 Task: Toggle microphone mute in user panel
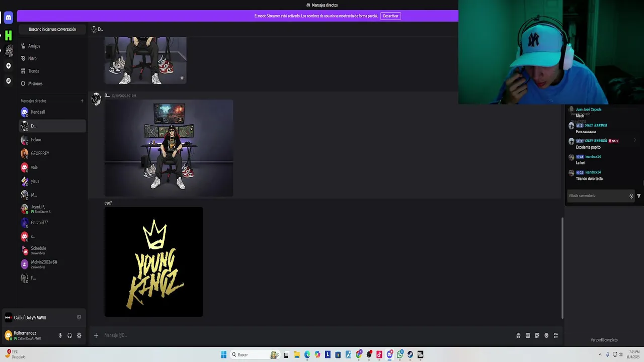[x=60, y=335]
